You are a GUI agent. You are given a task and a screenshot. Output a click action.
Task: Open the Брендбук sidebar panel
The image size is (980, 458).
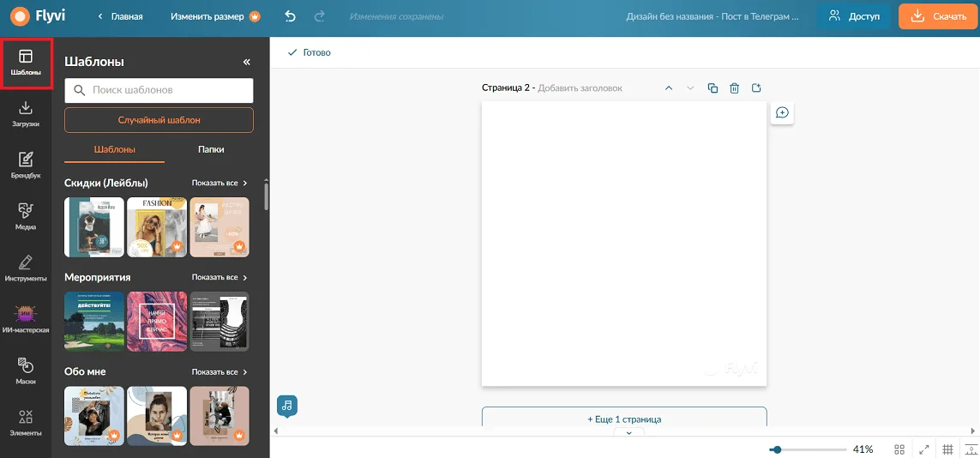tap(26, 165)
